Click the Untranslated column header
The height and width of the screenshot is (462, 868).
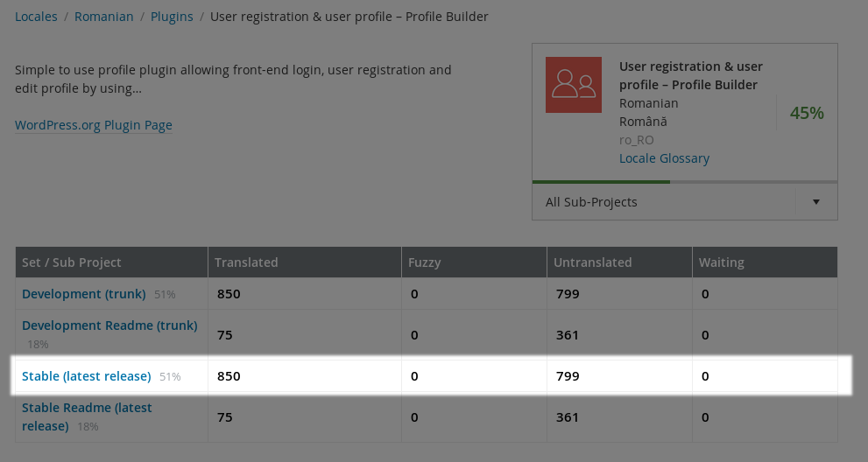[x=593, y=262]
